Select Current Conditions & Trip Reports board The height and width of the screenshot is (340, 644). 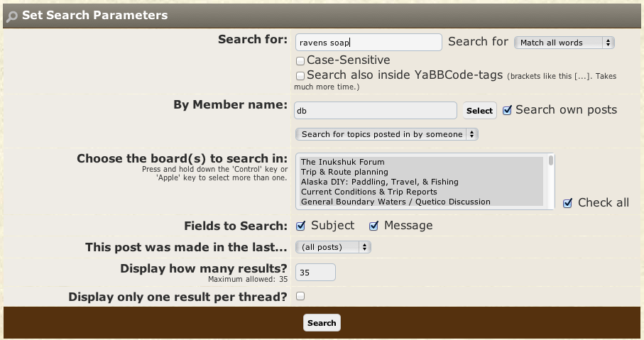point(369,192)
